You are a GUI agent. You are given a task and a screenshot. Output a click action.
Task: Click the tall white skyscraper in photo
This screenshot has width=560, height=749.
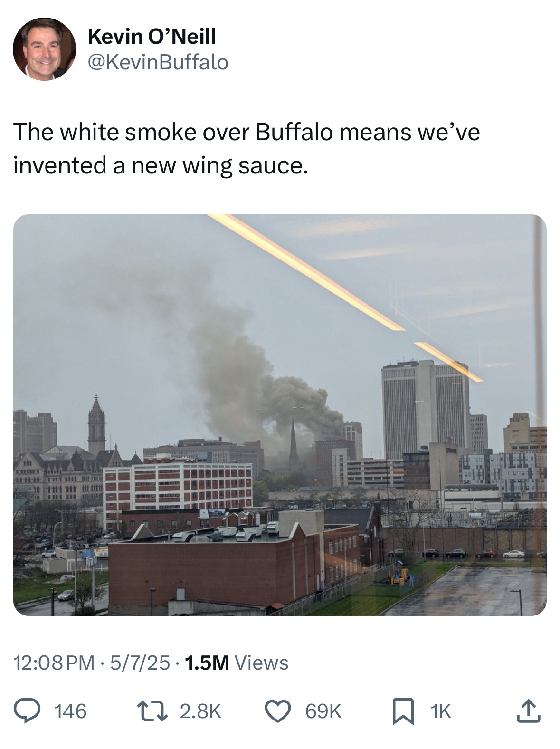pos(424,409)
